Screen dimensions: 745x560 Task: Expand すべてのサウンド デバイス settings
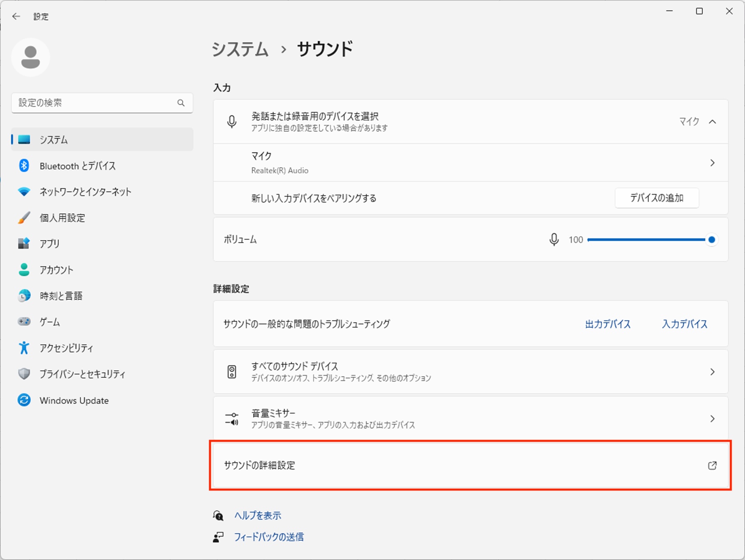pyautogui.click(x=470, y=372)
